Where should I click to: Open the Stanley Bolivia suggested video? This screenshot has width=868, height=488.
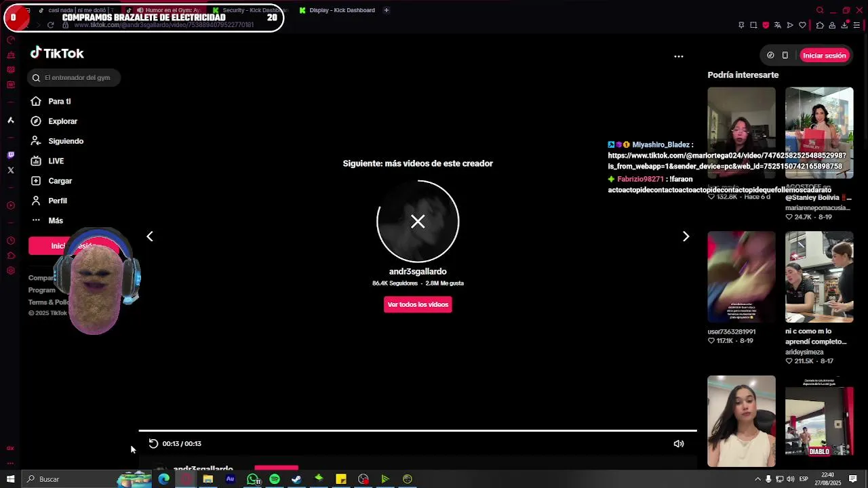(x=819, y=133)
